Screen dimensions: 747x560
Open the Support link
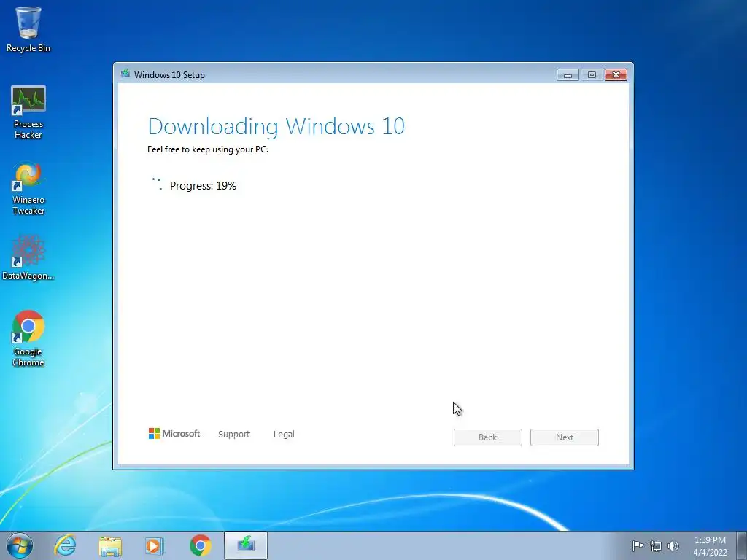pyautogui.click(x=234, y=435)
